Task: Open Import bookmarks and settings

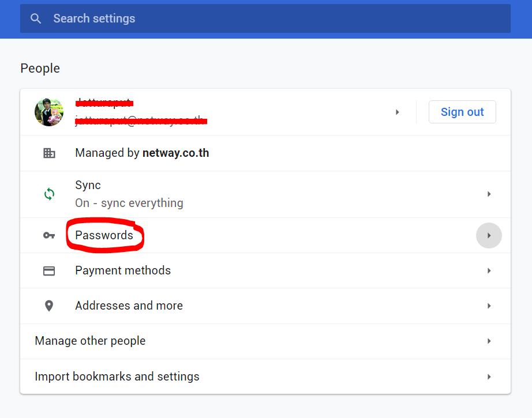Action: coord(117,376)
